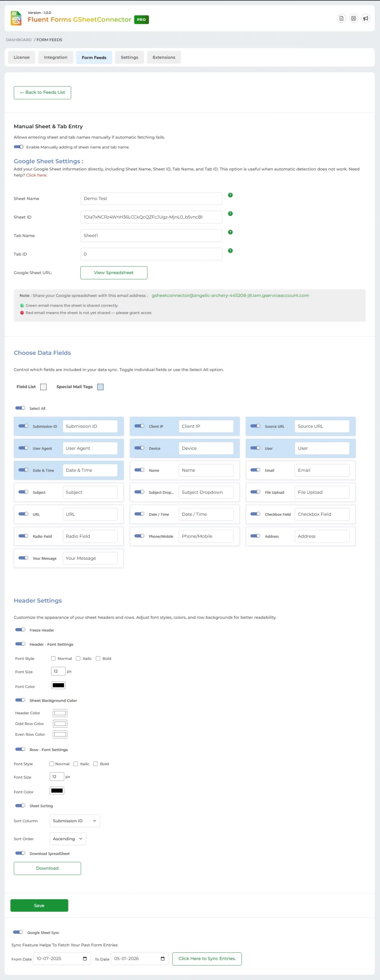
Task: Toggle manual sheet and tab name entry
Action: 19,147
